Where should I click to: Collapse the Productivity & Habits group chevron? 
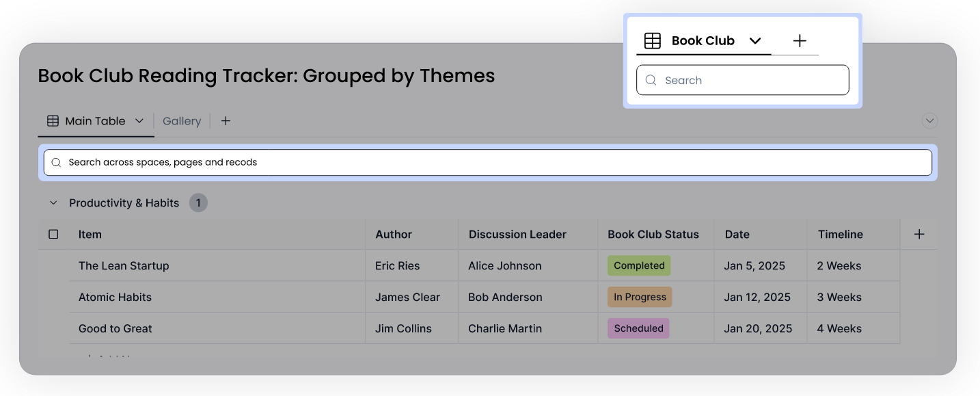(x=53, y=203)
